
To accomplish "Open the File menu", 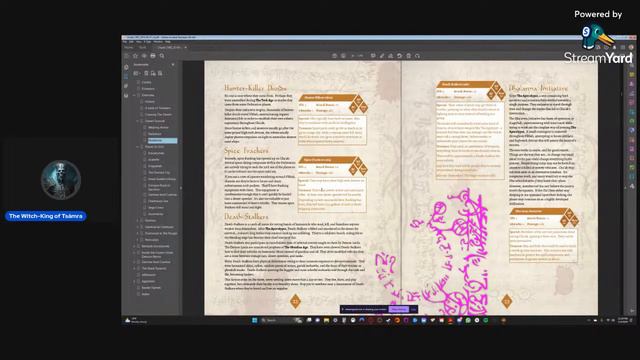I will 125,42.
